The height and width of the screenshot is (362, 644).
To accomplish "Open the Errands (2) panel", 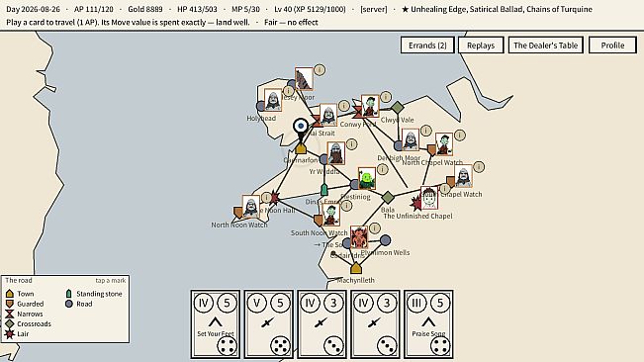I will tap(427, 45).
